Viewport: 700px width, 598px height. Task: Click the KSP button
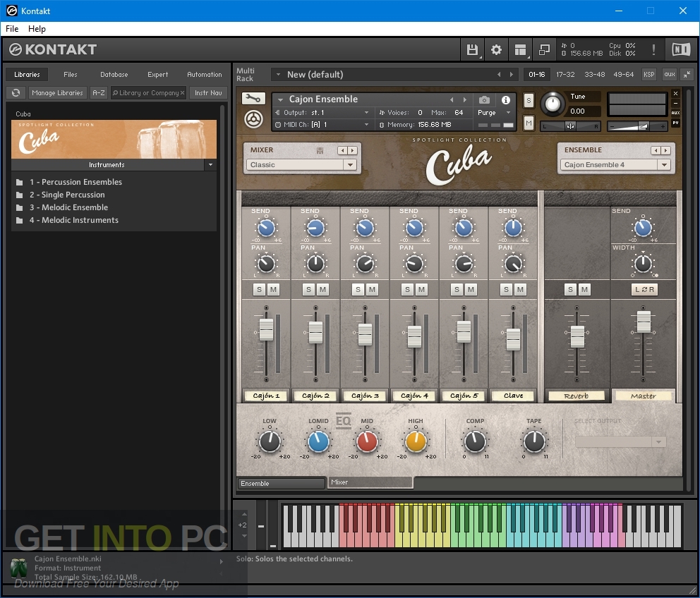(648, 75)
